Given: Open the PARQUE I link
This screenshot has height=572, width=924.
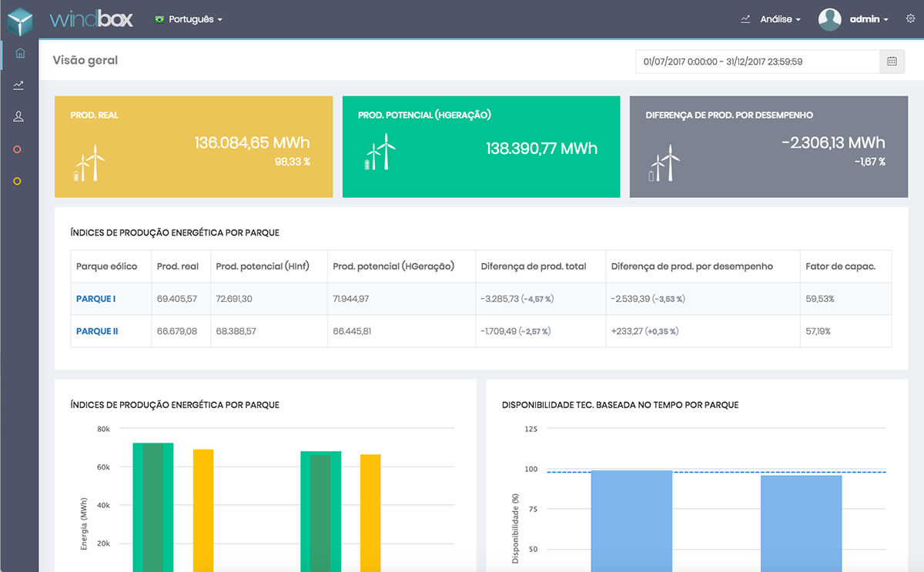Looking at the screenshot, I should coord(95,299).
